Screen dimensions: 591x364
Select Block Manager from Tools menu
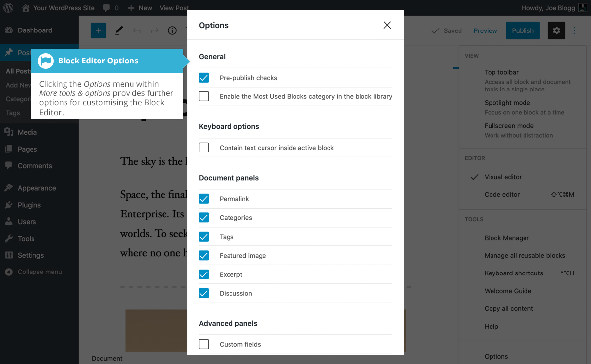pos(507,238)
